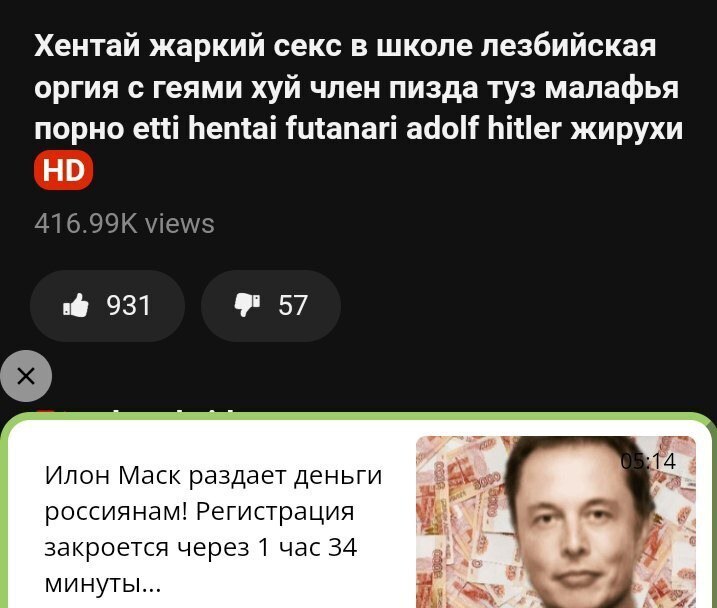
Task: Click the 'adolf hitler' words in title
Action: pyautogui.click(x=484, y=128)
